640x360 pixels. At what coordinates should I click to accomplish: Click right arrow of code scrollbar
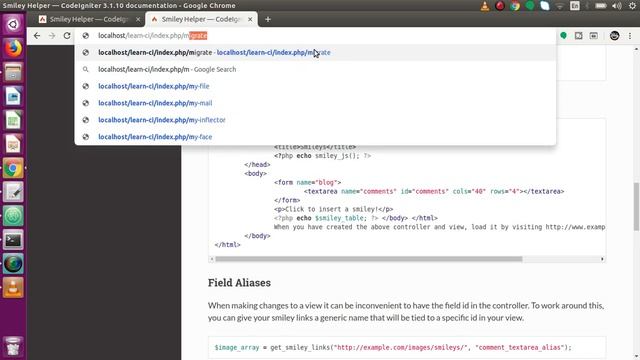pyautogui.click(x=602, y=259)
